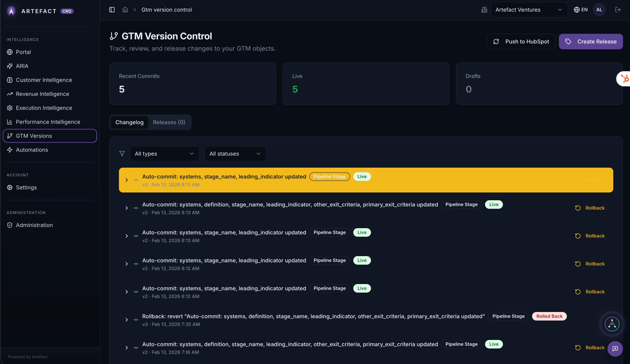
Task: Select Settings under Account section
Action: pyautogui.click(x=27, y=187)
